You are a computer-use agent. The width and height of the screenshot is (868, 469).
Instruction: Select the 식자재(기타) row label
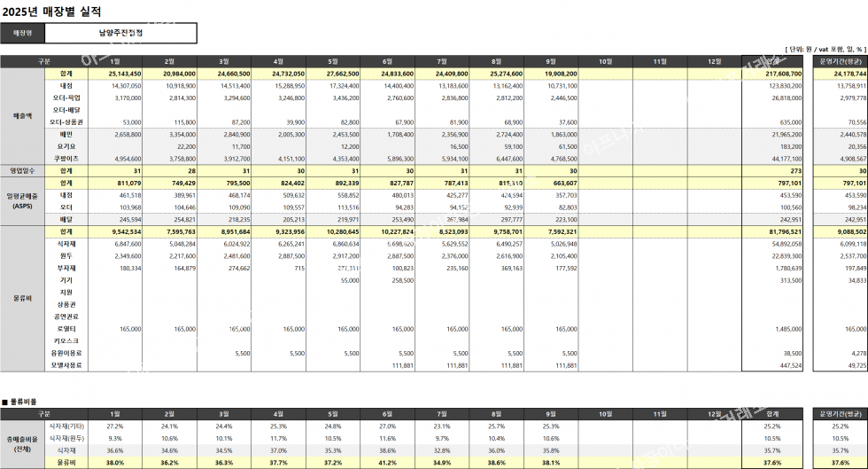tap(66, 426)
